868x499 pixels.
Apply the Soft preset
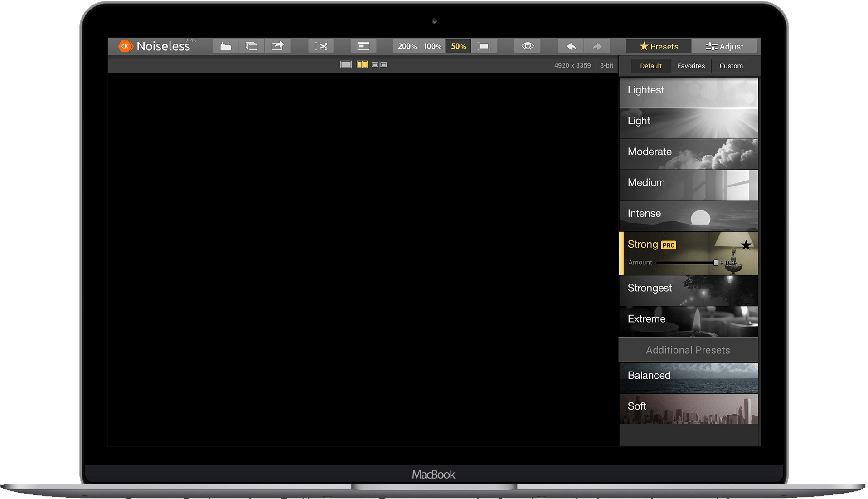[689, 409]
